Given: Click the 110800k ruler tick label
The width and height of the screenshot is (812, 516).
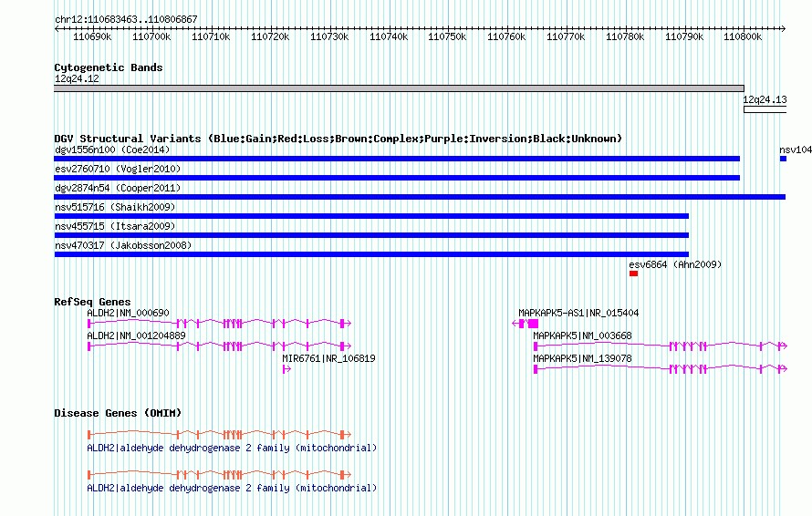Looking at the screenshot, I should pyautogui.click(x=743, y=36).
